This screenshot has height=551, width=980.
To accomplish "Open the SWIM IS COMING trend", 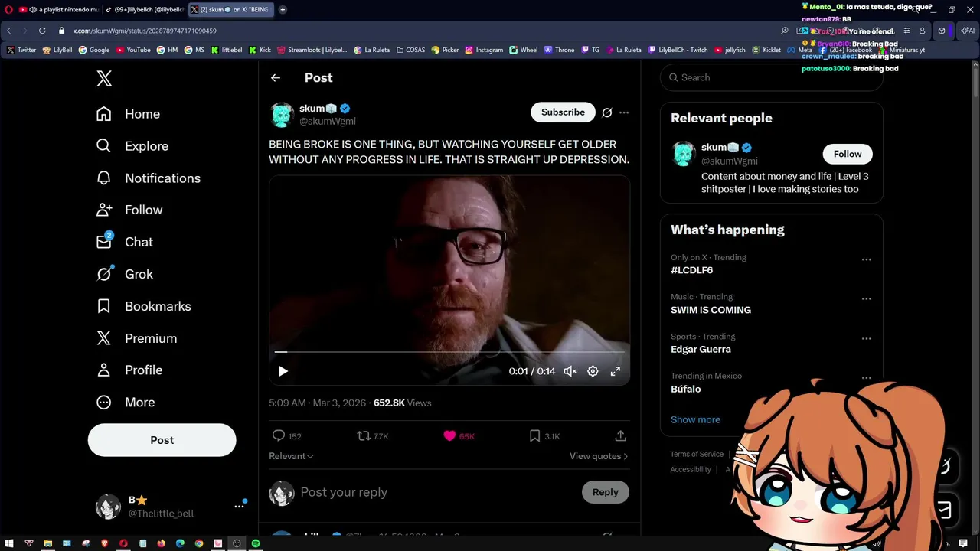I will point(710,310).
